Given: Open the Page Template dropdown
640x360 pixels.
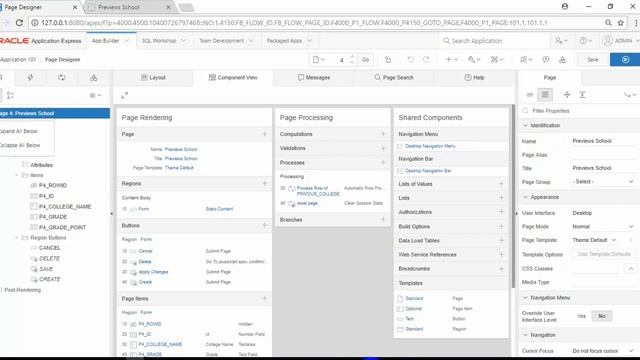Looking at the screenshot, I should [594, 240].
